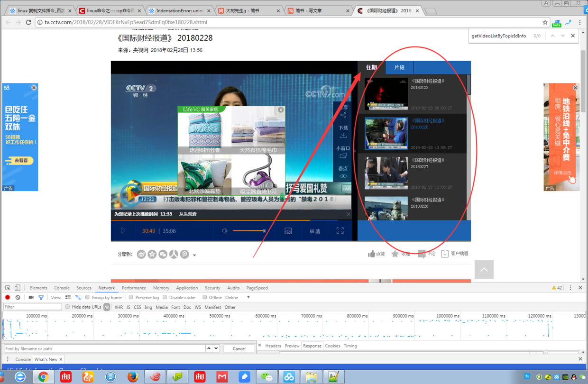Toggle the network overview waterfall icon
Viewport: 588px width, 384px height.
click(78, 297)
